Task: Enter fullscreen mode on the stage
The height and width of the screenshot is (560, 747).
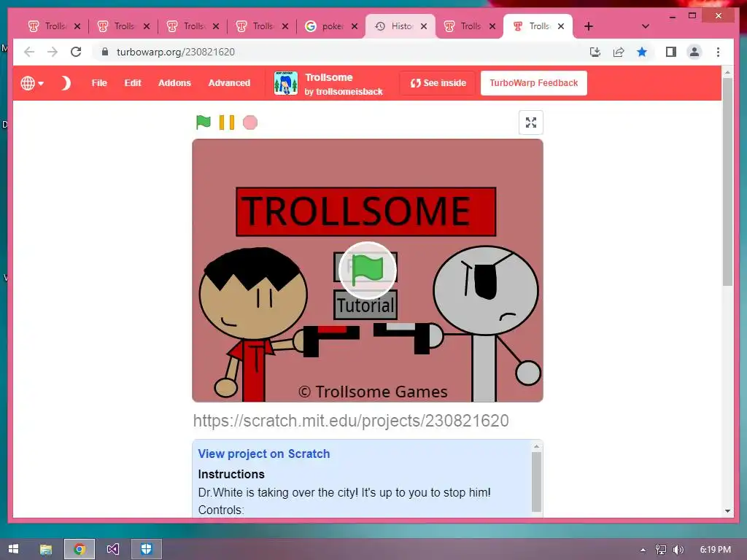Action: click(x=531, y=122)
